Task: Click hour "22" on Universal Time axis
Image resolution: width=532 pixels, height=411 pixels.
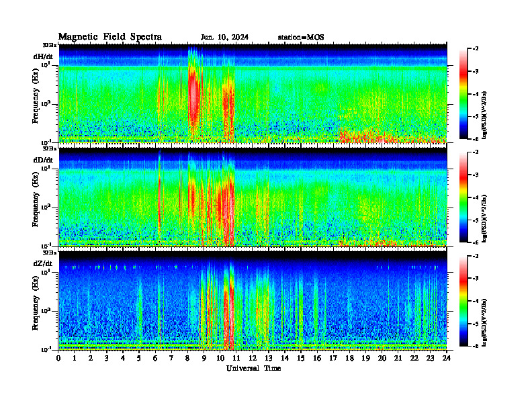Action: (x=414, y=359)
